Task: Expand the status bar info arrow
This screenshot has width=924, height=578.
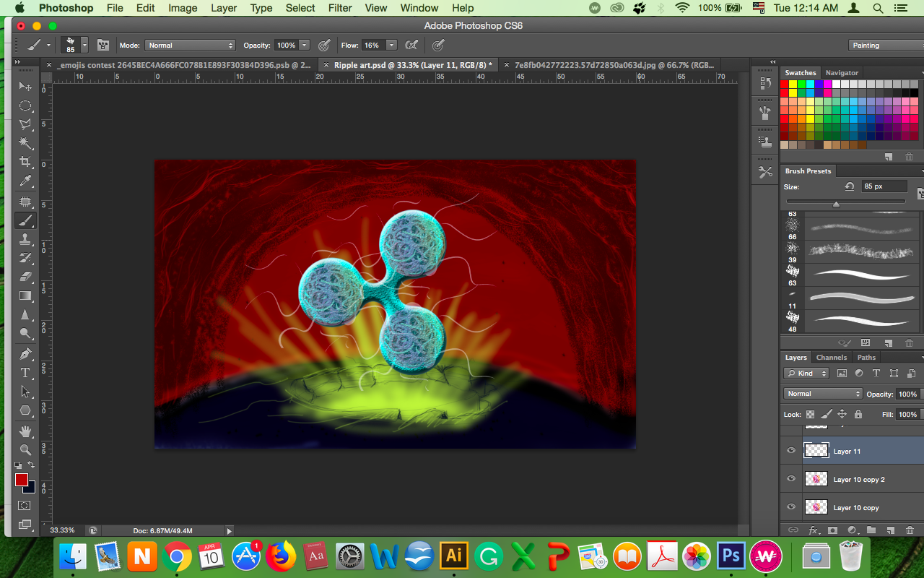Action: [x=230, y=531]
